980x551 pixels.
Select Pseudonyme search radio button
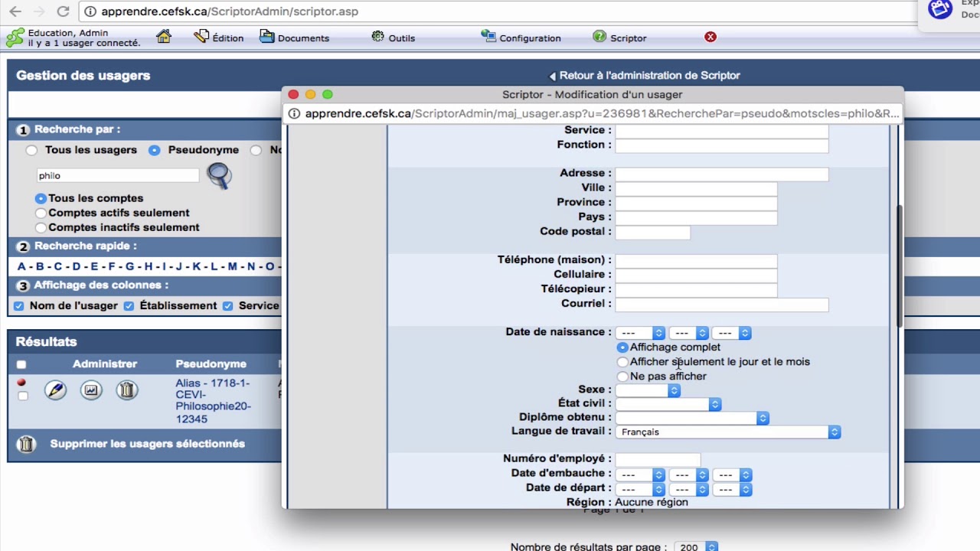155,150
